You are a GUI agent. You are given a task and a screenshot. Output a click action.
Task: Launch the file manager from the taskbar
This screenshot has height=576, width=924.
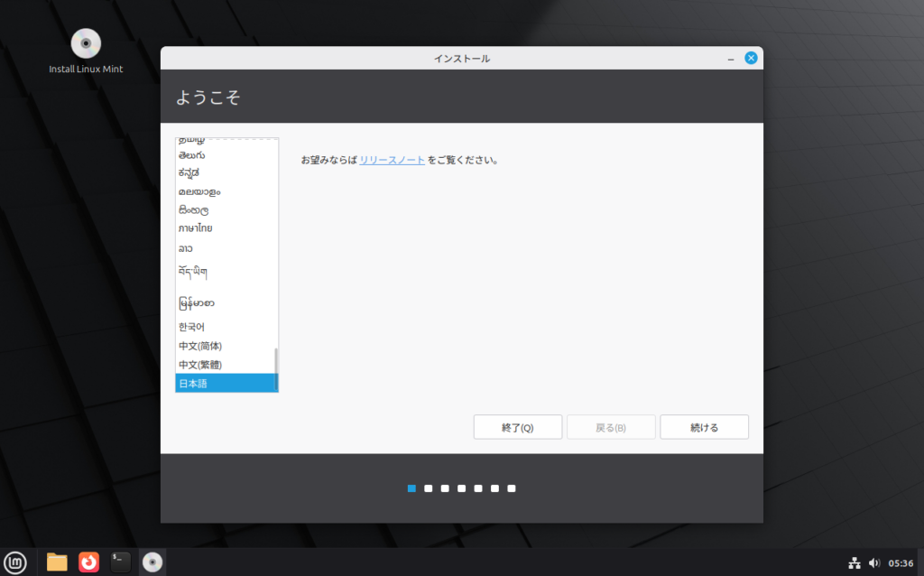point(57,562)
